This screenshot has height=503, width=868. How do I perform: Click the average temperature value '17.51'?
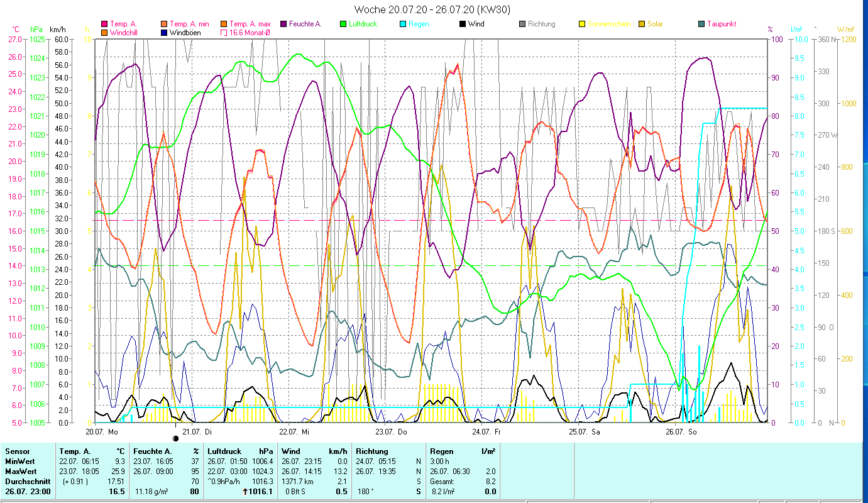116,482
